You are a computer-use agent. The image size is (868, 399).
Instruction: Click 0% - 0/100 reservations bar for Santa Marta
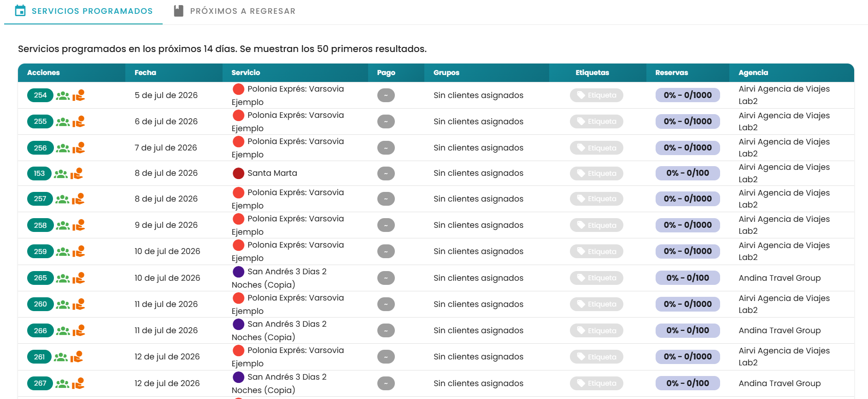[x=687, y=173]
